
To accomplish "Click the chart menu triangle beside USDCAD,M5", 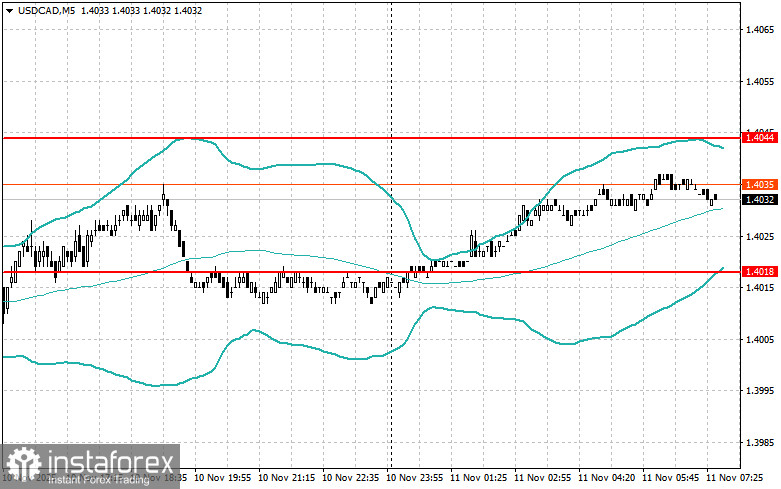I will [x=9, y=10].
